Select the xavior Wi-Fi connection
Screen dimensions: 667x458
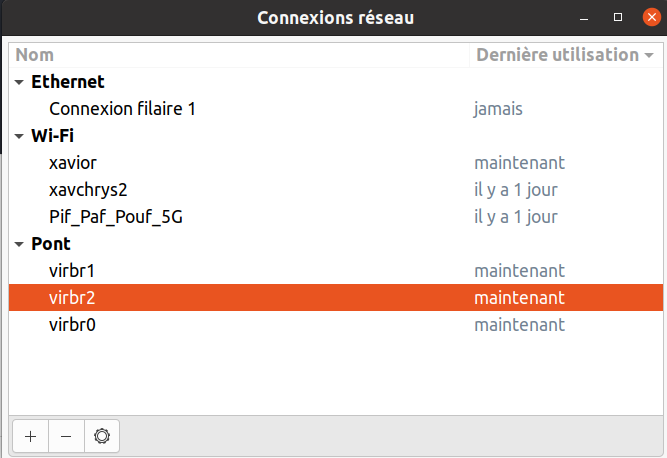tap(336, 163)
